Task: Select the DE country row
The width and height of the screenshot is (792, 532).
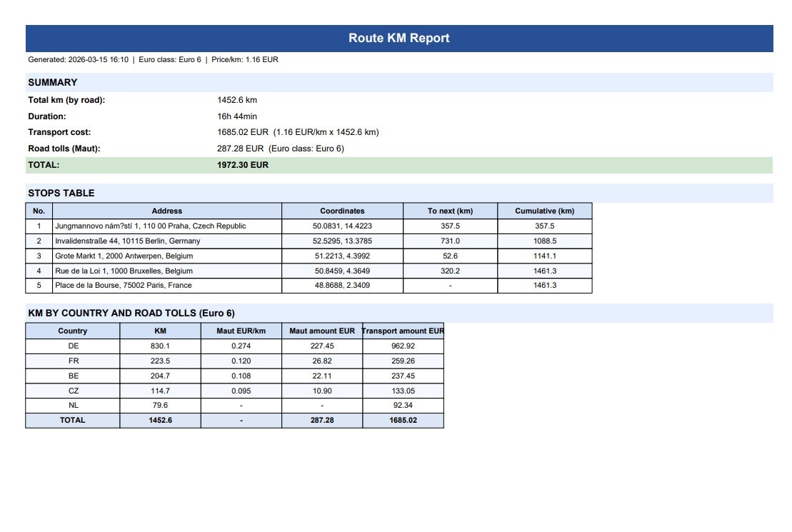Action: coord(74,346)
